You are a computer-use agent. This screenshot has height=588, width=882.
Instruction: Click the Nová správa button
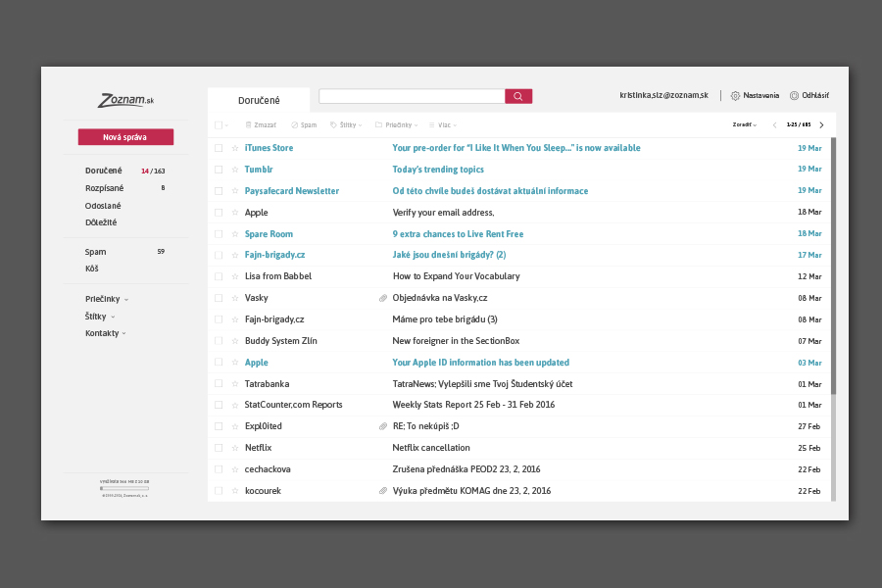[x=125, y=136]
